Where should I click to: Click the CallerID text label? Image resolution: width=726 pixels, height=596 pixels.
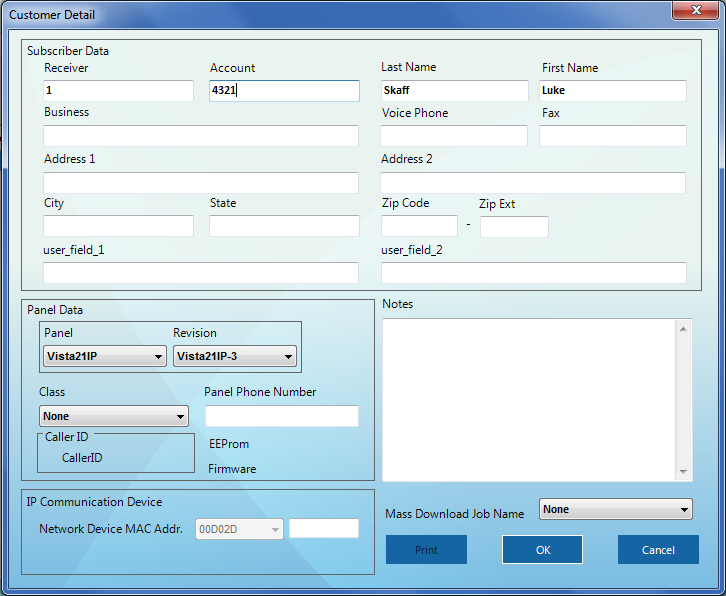(82, 458)
